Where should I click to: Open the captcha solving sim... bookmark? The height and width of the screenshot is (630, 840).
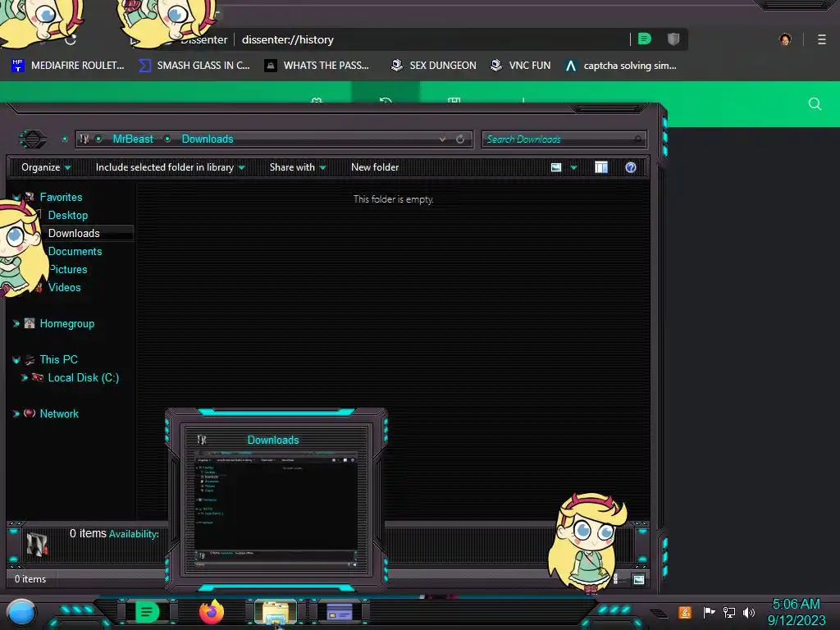pos(621,66)
